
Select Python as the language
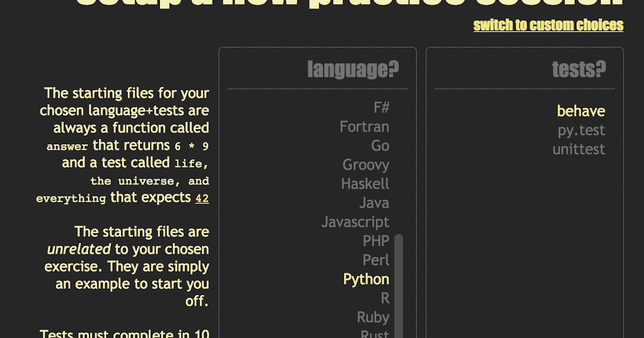(366, 279)
